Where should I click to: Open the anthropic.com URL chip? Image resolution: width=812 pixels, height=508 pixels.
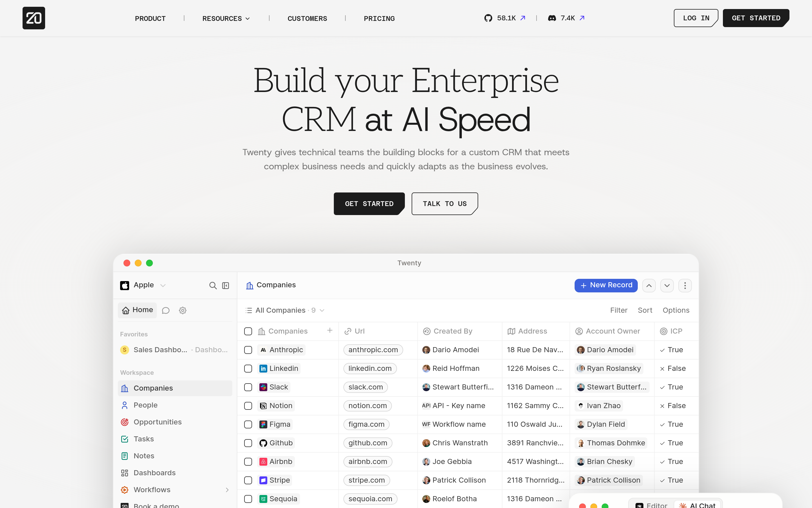[x=373, y=350]
